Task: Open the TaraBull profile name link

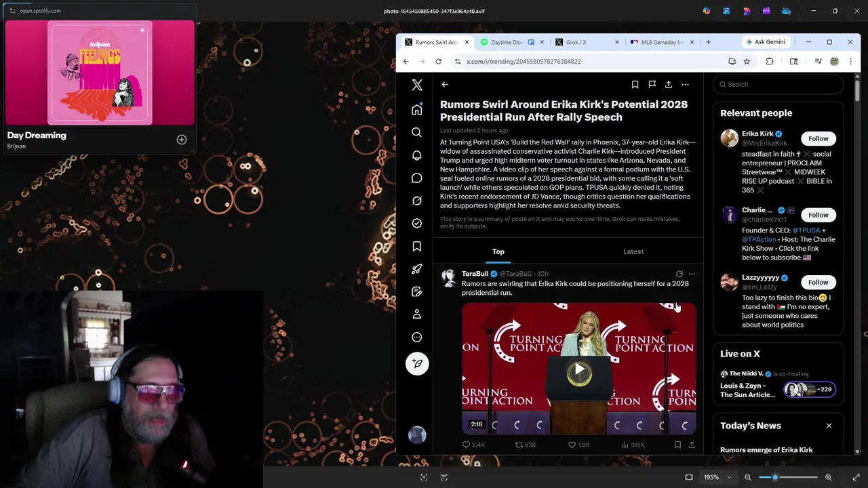Action: pos(475,274)
